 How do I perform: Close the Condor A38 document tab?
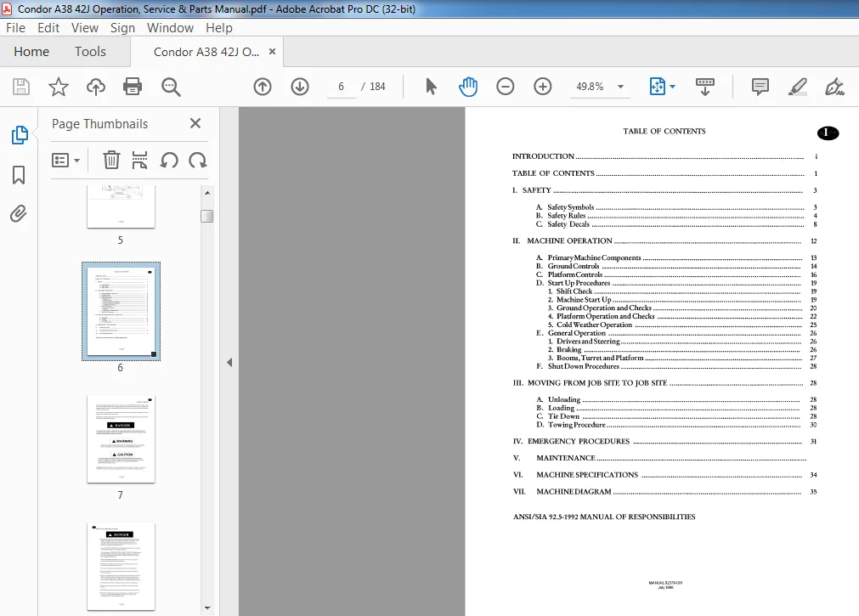pos(272,52)
